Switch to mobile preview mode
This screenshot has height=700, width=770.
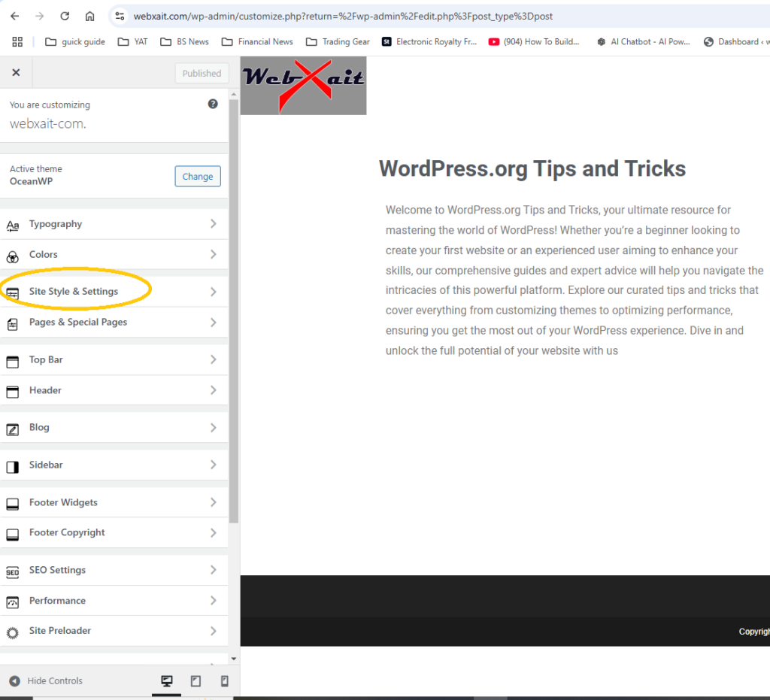[x=224, y=681]
